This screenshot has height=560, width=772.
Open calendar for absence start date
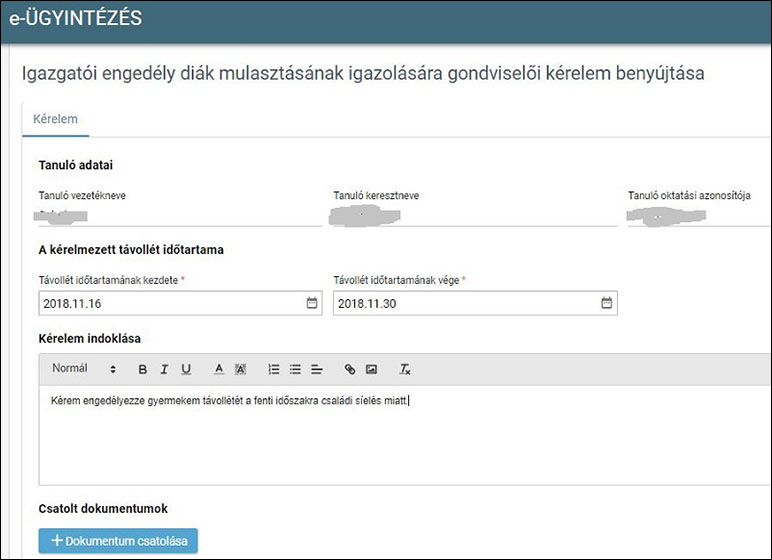pyautogui.click(x=312, y=303)
